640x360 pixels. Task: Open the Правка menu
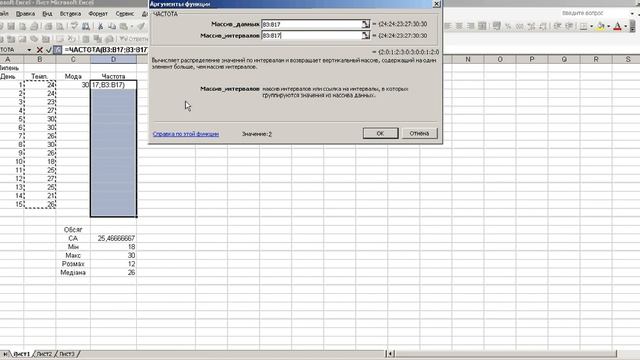pos(25,14)
